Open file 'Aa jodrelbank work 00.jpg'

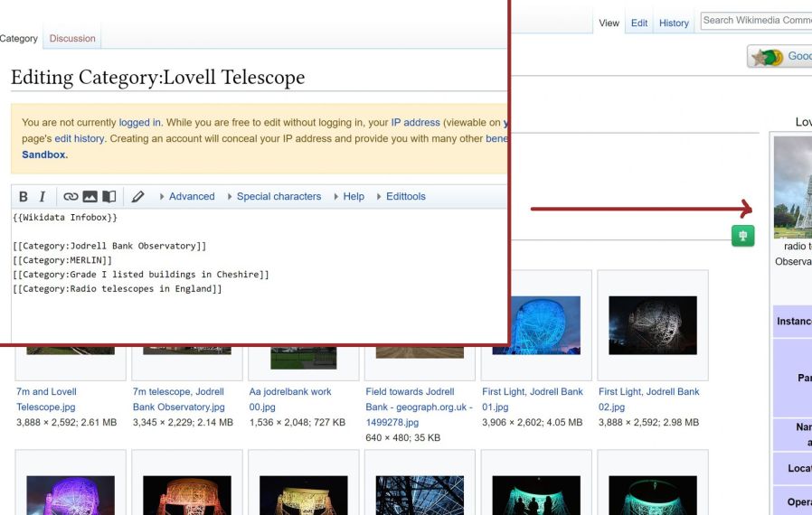click(x=290, y=399)
